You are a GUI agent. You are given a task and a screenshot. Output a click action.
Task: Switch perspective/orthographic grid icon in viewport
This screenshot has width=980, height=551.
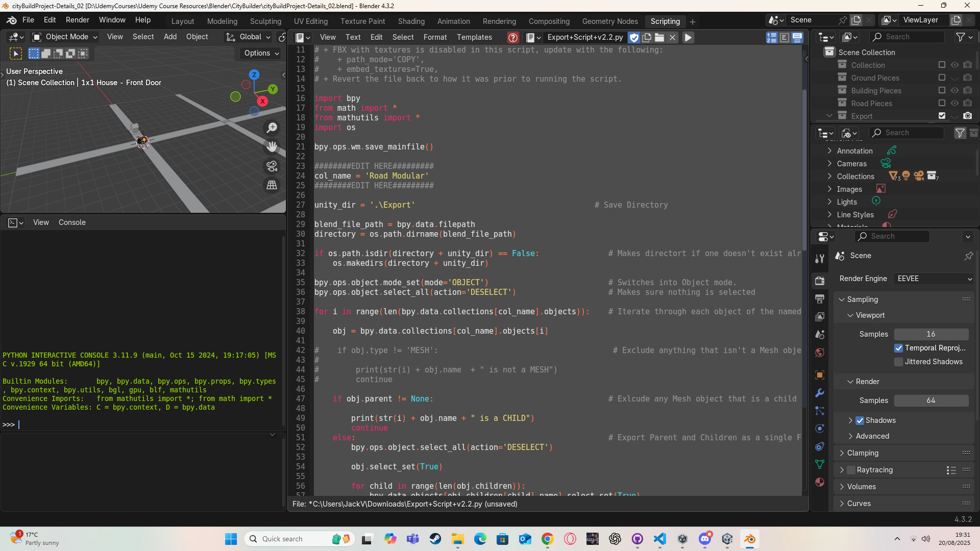(x=272, y=185)
